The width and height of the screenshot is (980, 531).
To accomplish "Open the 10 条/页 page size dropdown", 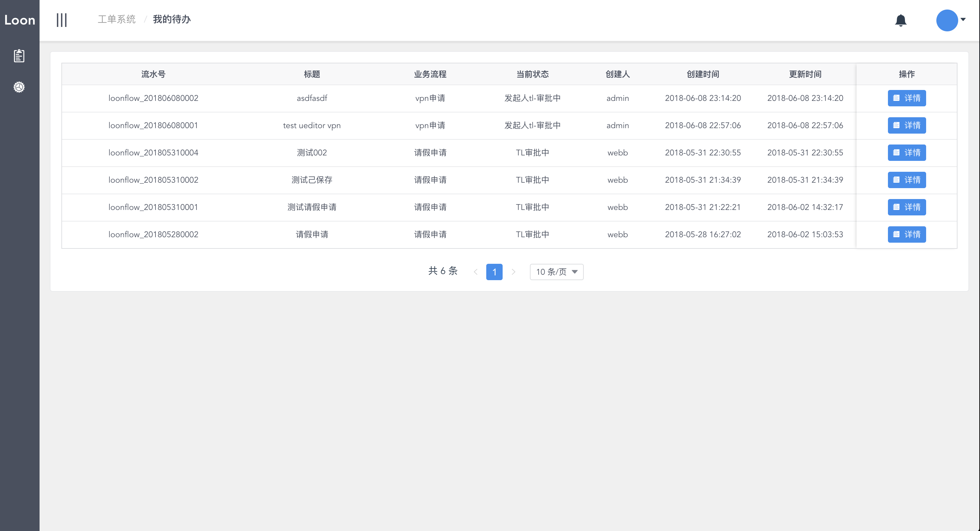I will (556, 272).
